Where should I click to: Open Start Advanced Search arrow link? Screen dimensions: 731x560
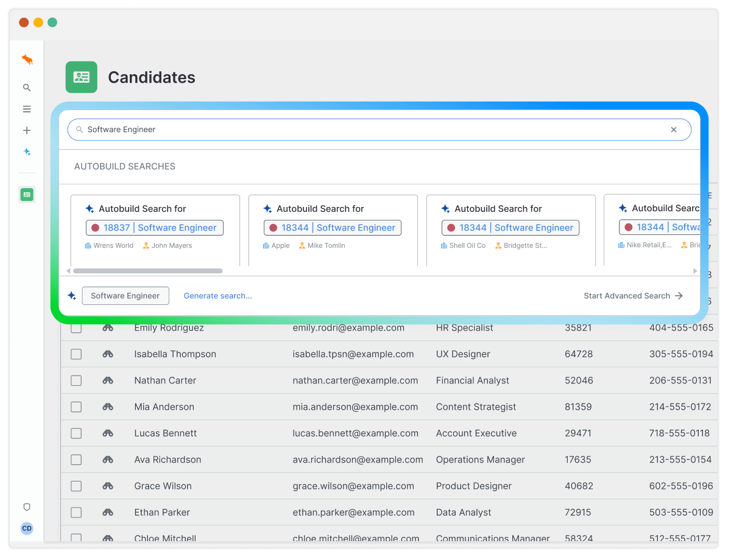coord(634,296)
